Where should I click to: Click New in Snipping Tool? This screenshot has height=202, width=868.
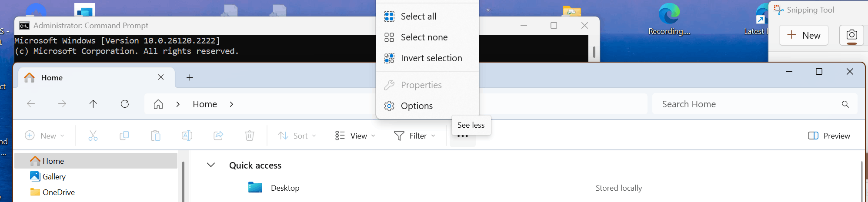pyautogui.click(x=804, y=35)
